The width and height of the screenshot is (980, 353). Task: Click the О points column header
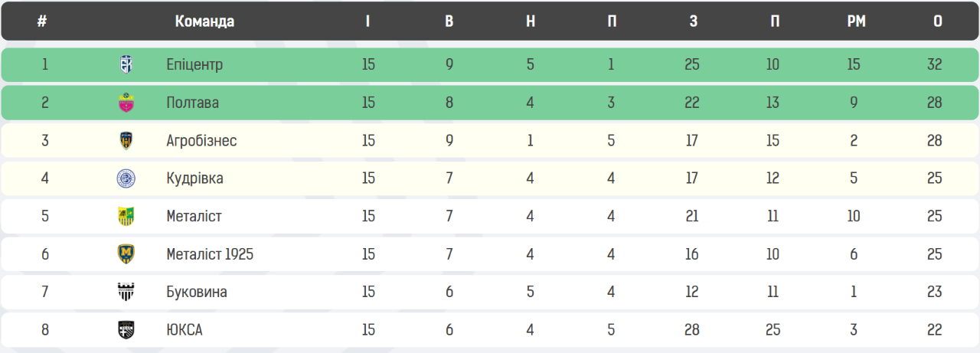coord(938,21)
